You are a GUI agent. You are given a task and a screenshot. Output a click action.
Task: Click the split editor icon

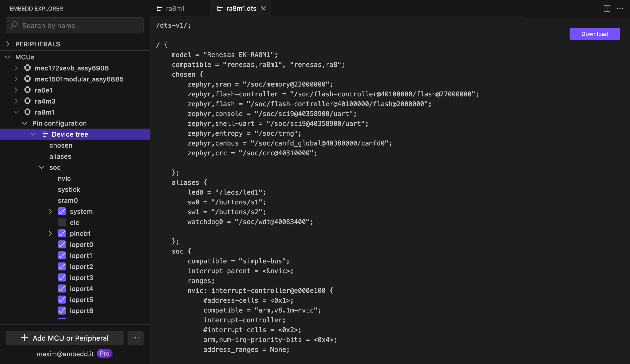pyautogui.click(x=607, y=8)
